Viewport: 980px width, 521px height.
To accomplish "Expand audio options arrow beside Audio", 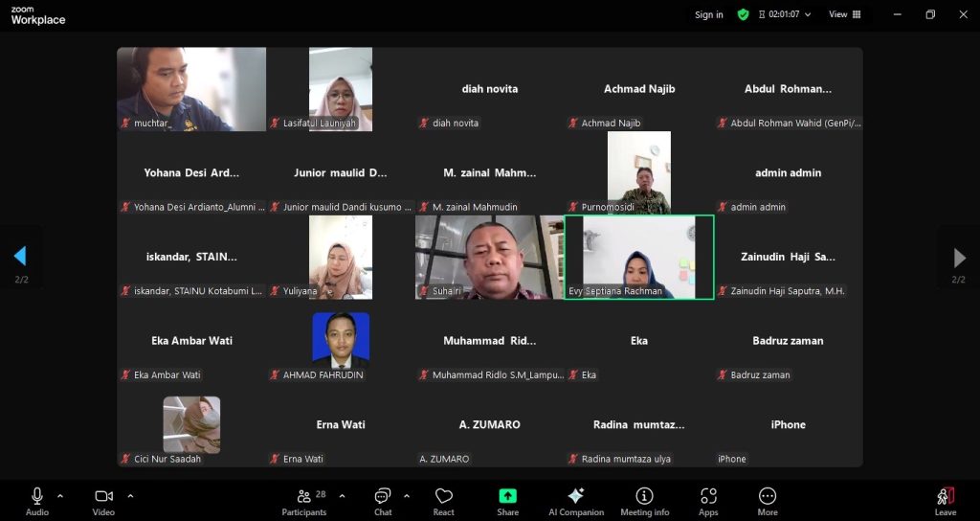I will [60, 496].
